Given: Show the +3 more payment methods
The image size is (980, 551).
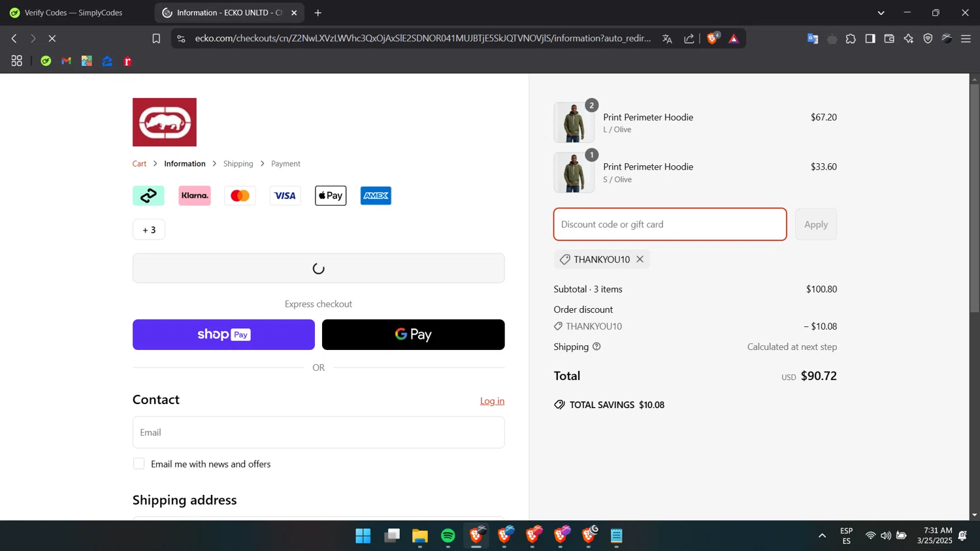Looking at the screenshot, I should 149,229.
